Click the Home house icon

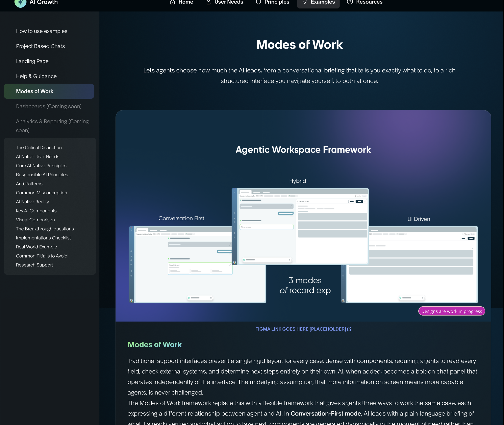(x=172, y=2)
